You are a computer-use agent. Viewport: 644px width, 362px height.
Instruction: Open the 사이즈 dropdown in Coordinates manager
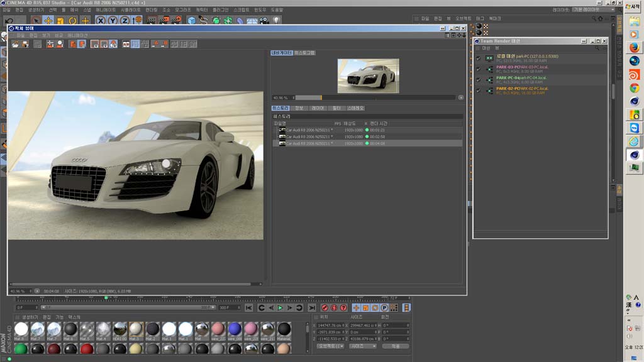coord(363,346)
